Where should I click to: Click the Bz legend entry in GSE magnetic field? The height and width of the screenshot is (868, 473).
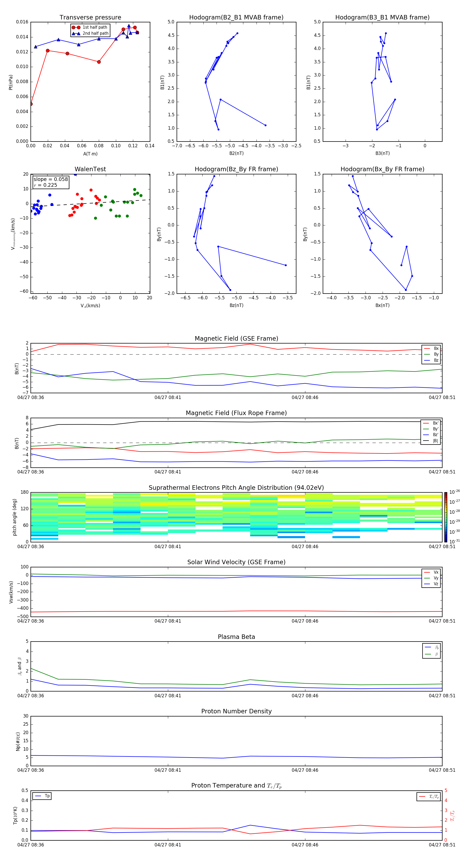point(431,360)
